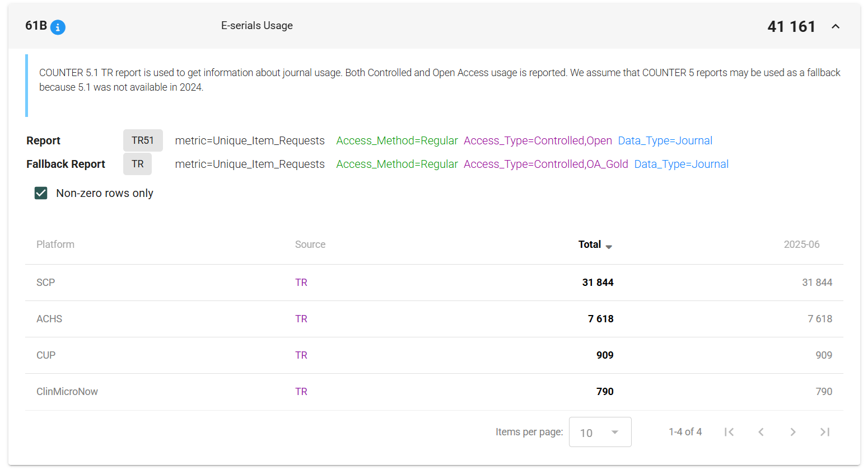Click the Platform column header

tap(55, 245)
